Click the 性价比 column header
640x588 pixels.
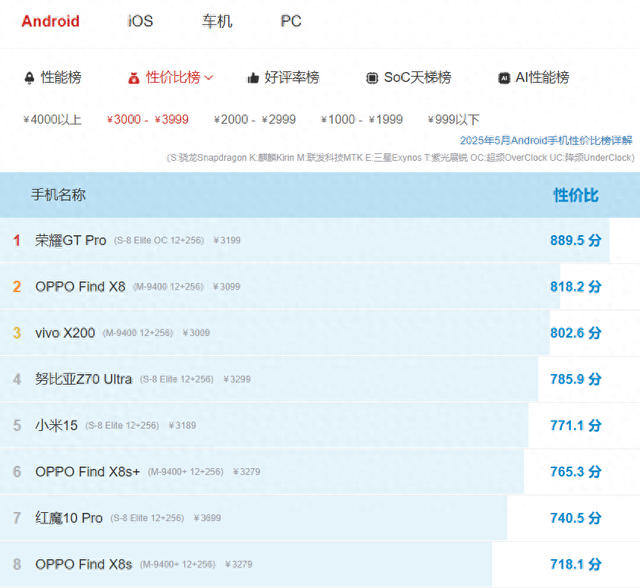[x=576, y=195]
